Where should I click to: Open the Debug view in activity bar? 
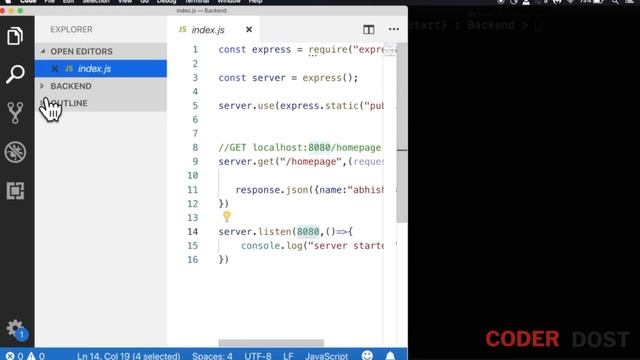pyautogui.click(x=15, y=152)
